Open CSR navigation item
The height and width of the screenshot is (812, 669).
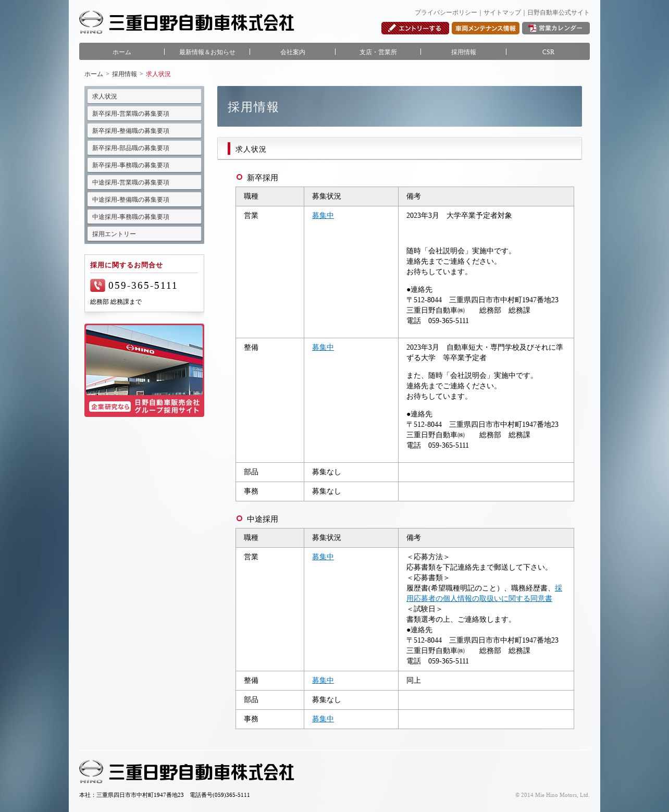click(548, 52)
